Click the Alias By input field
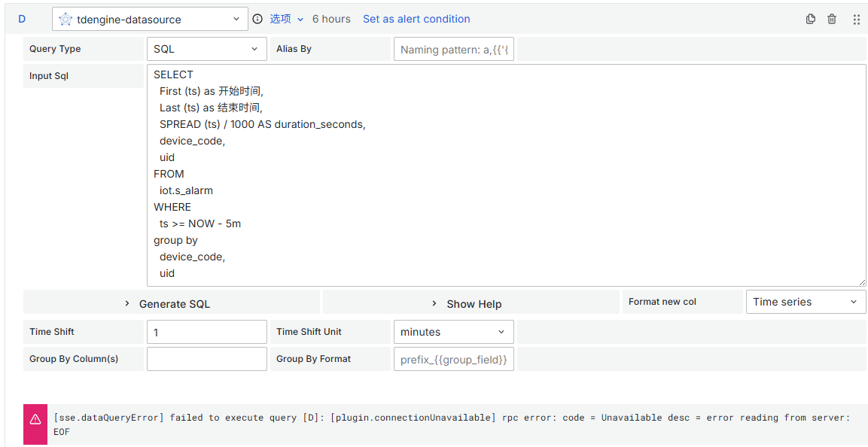 click(x=453, y=50)
